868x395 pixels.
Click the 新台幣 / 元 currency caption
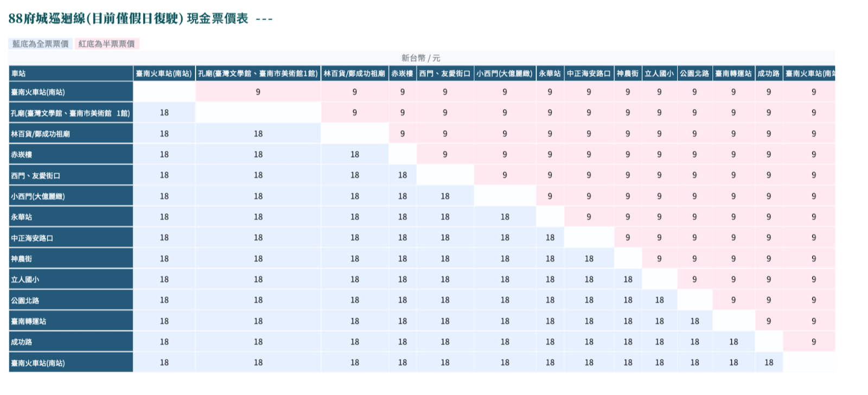click(x=421, y=58)
